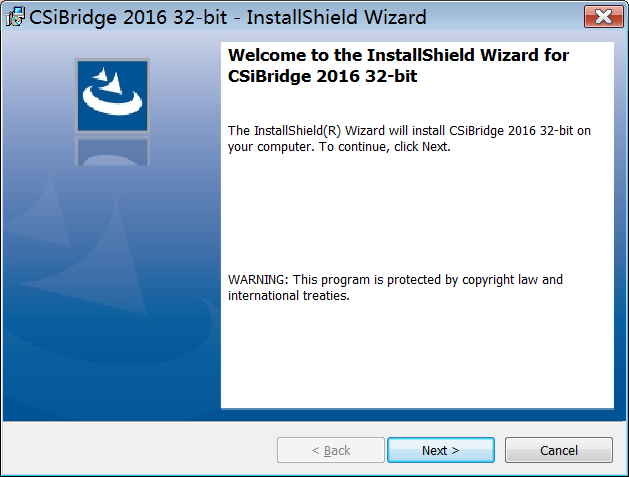
Task: Click the greyed-out < Back button
Action: point(331,450)
